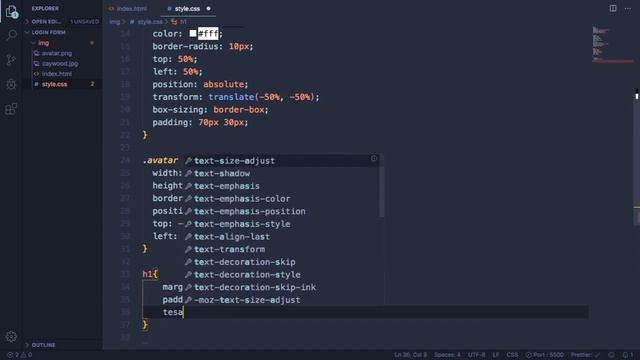Open the Search view in activity bar
Image resolution: width=640 pixels, height=360 pixels.
pos(11,36)
